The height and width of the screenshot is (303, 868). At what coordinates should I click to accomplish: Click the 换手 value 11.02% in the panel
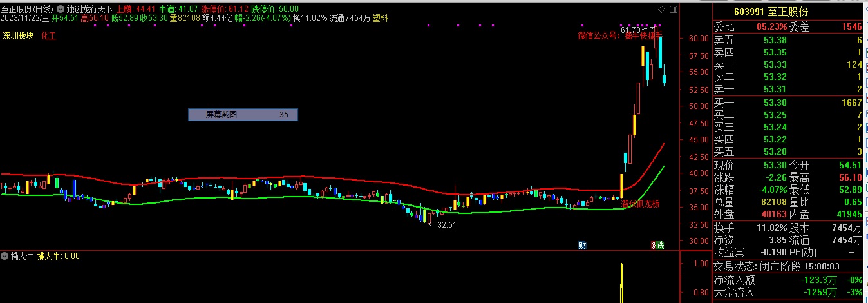click(770, 228)
